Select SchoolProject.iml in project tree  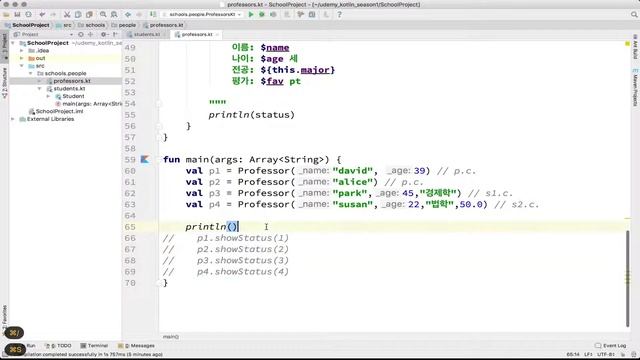56,111
